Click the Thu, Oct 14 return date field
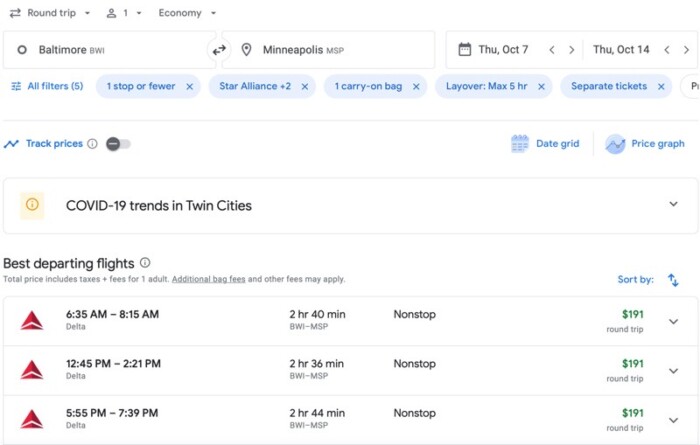The height and width of the screenshot is (445, 700). click(x=621, y=50)
